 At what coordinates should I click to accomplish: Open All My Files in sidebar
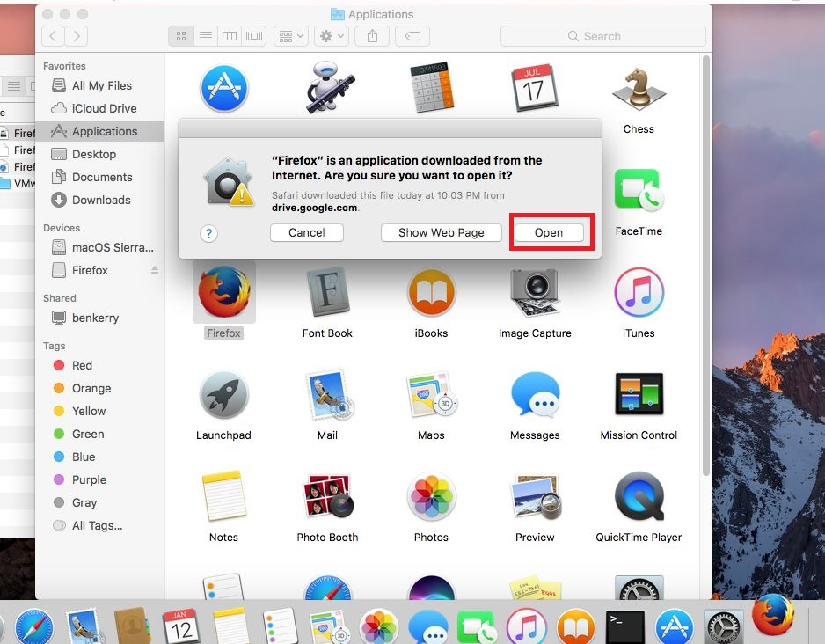[x=100, y=85]
